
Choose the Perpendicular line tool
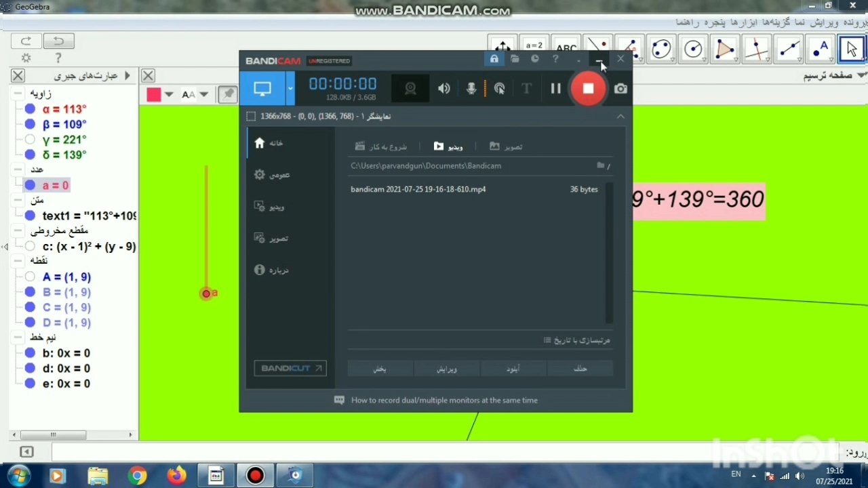pos(756,49)
